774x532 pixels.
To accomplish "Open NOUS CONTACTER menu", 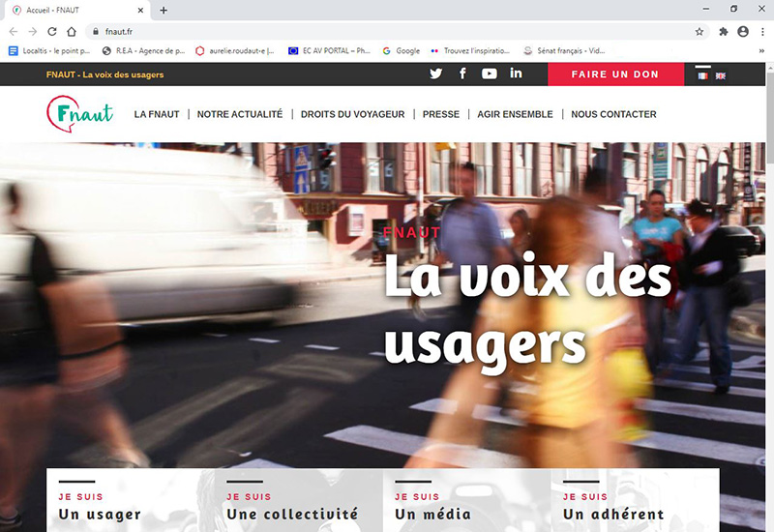I will click(613, 114).
